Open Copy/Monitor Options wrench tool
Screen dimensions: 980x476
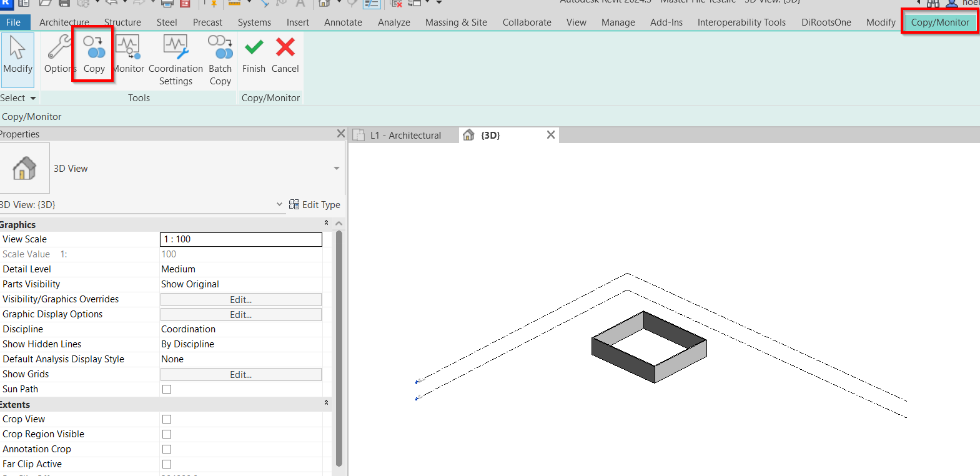pyautogui.click(x=59, y=55)
